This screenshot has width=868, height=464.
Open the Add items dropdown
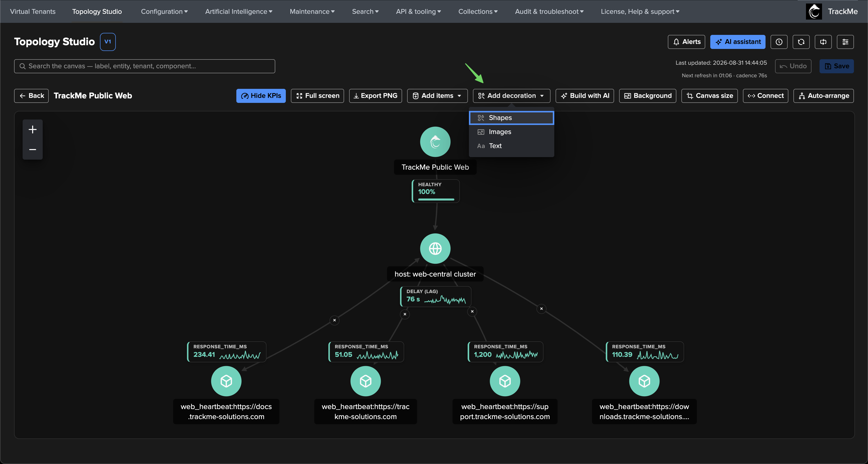pyautogui.click(x=437, y=96)
